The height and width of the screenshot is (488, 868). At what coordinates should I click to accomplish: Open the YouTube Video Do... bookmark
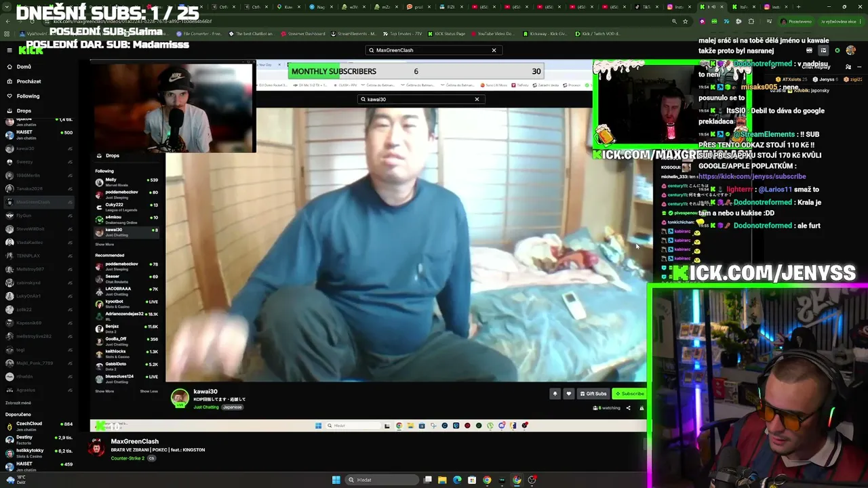[x=492, y=34]
